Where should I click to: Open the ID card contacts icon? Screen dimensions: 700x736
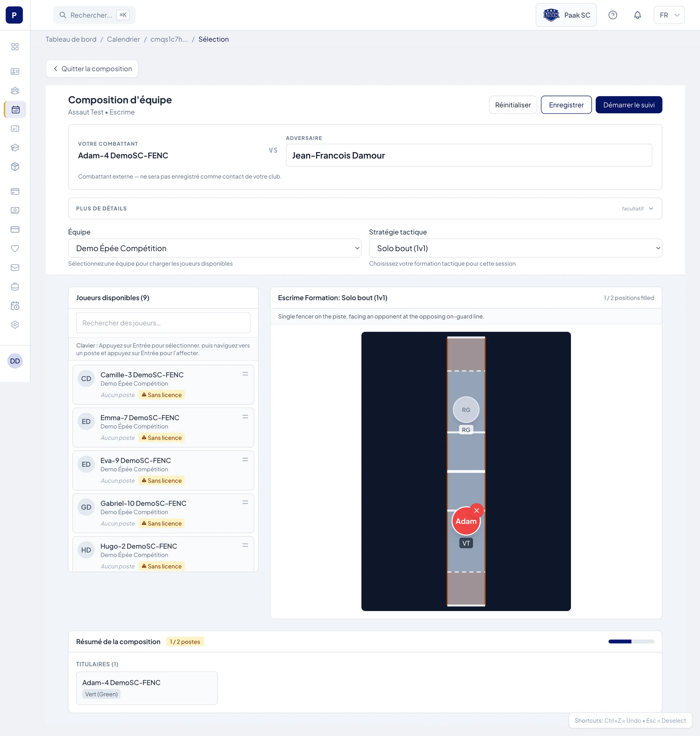tap(15, 71)
